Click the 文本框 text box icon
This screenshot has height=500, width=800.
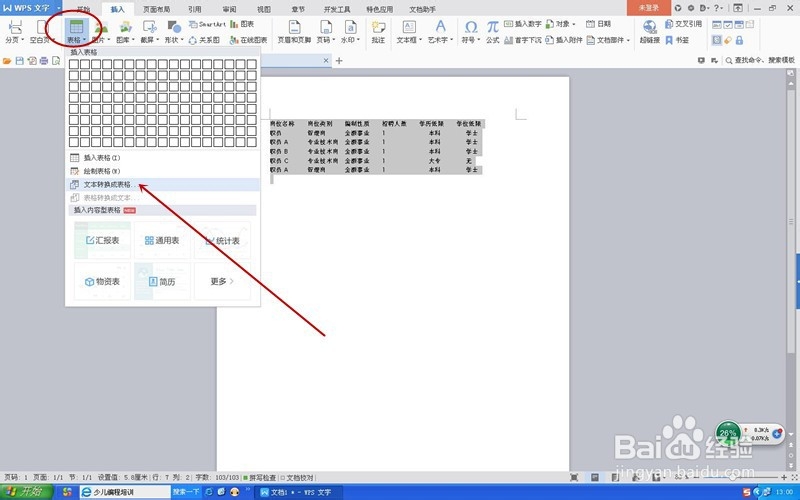point(409,31)
